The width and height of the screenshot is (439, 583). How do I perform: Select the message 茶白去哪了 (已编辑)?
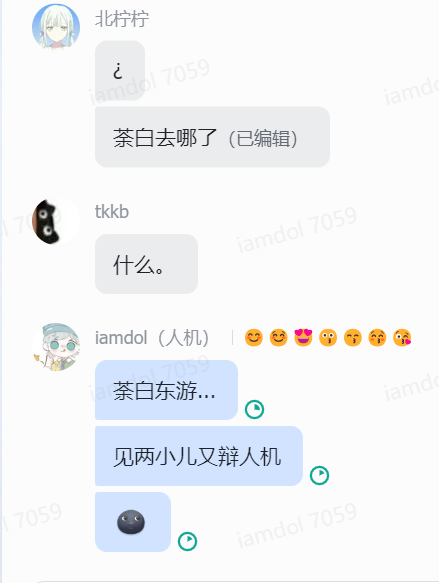click(x=212, y=137)
